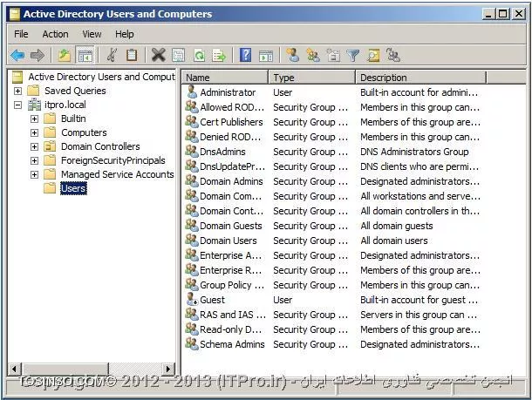
Task: Select the DnsAdmins group name
Action: tap(222, 152)
